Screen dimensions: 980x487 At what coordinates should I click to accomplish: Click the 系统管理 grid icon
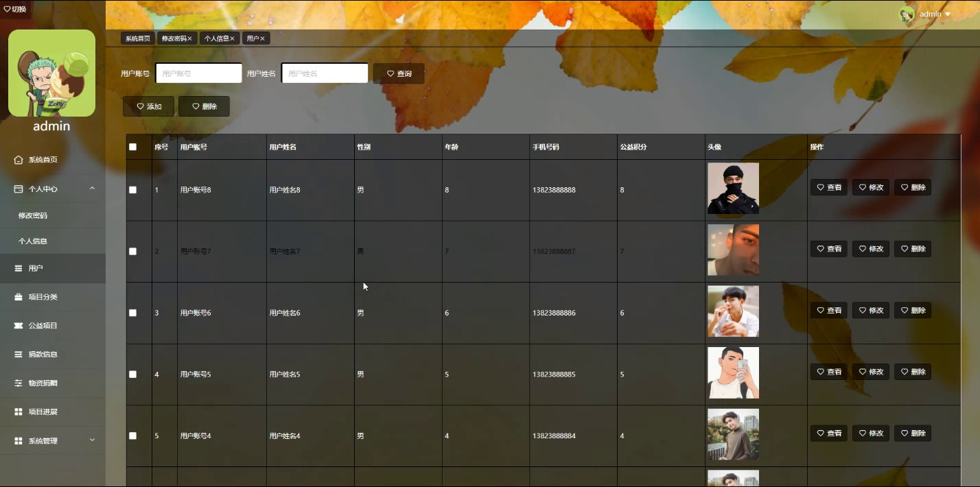point(19,441)
